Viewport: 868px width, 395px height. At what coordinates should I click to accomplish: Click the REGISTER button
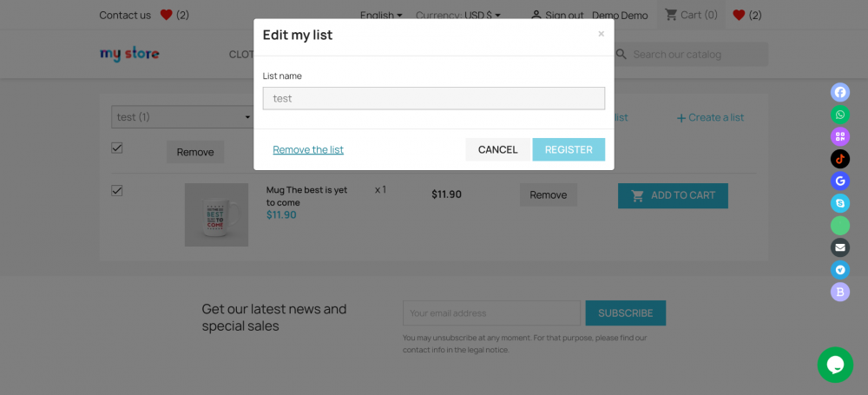pos(569,149)
